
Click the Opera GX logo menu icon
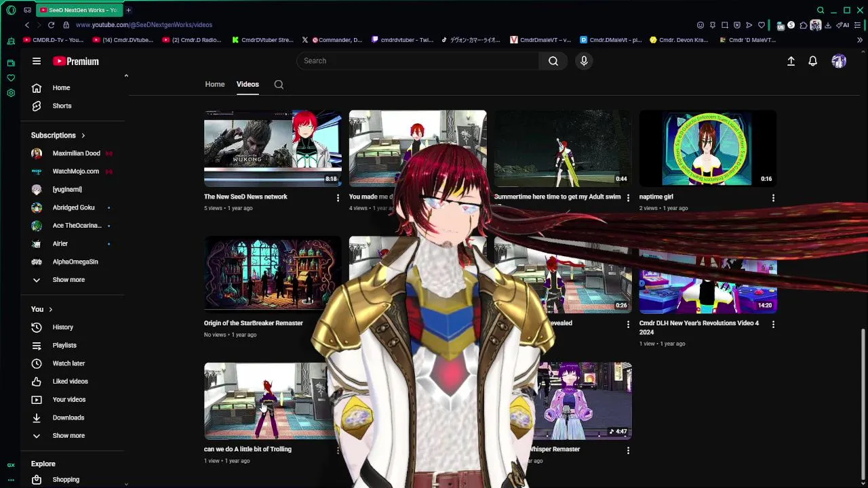click(11, 10)
